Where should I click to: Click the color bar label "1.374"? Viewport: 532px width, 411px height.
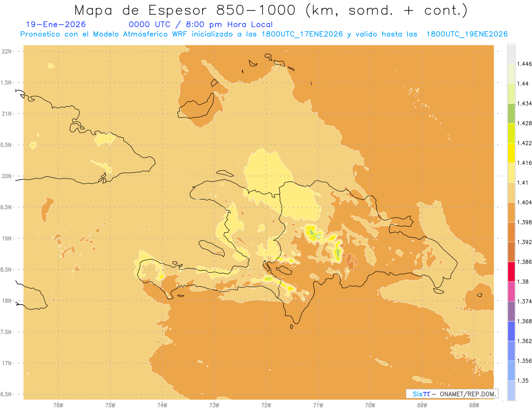pos(524,301)
